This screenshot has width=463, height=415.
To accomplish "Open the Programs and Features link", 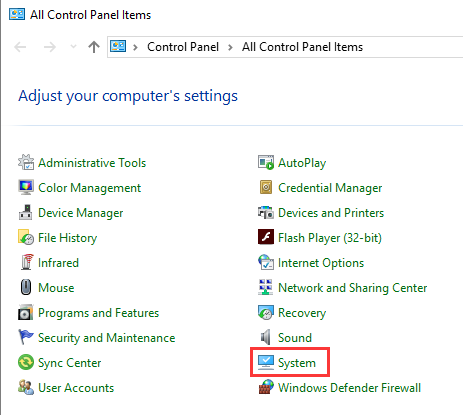I will pos(98,313).
